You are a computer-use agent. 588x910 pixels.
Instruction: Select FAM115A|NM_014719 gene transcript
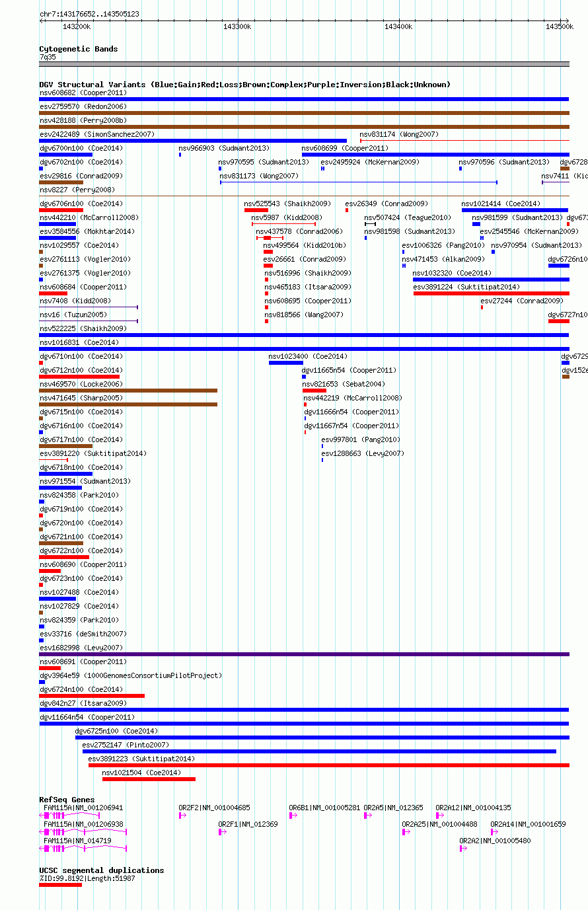tap(77, 841)
